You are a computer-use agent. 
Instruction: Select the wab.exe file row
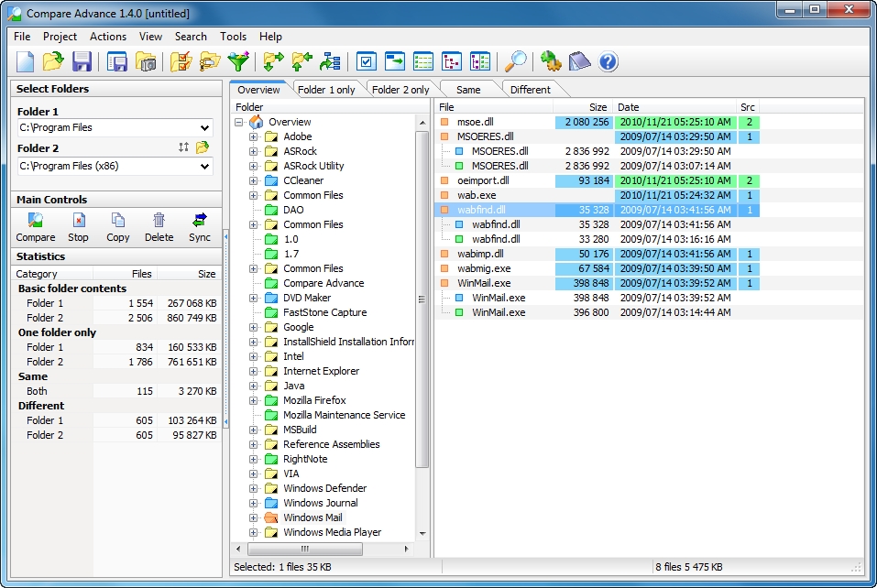(x=597, y=195)
